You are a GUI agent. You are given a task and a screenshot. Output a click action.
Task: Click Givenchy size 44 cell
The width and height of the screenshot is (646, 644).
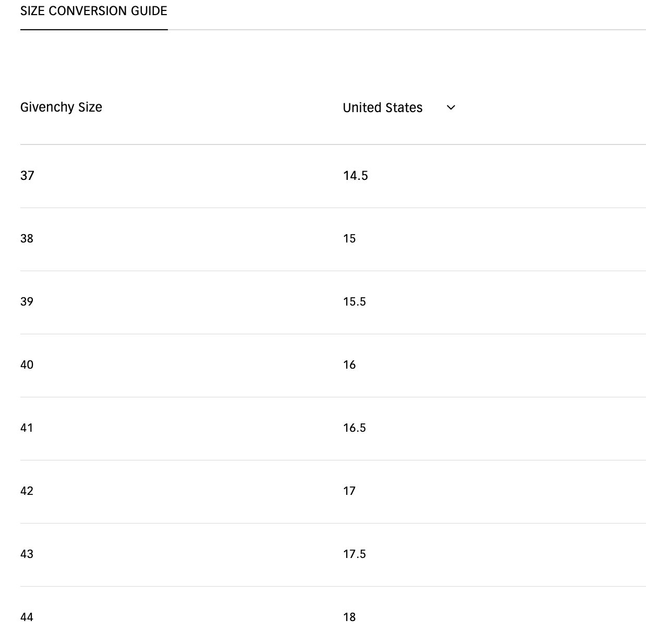27,617
